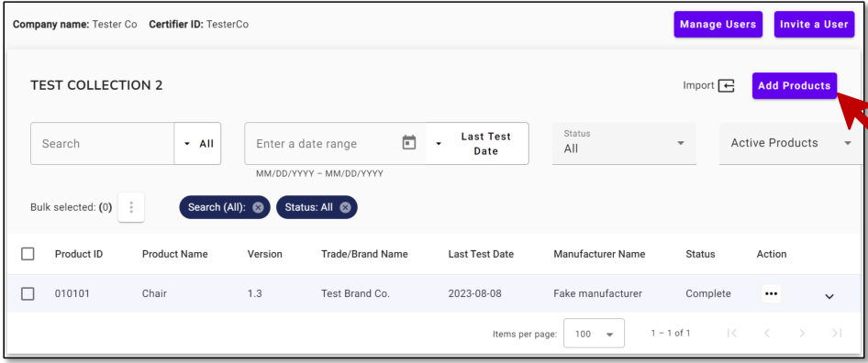Click the Invite a User button
The image size is (868, 363).
pyautogui.click(x=814, y=25)
